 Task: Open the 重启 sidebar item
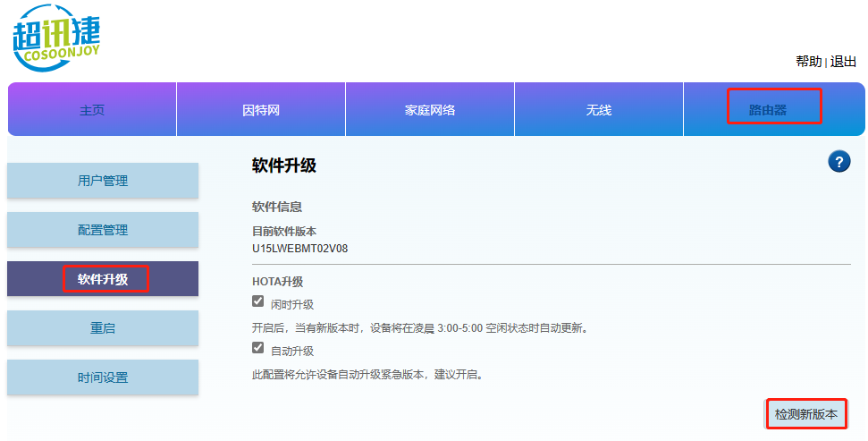pyautogui.click(x=103, y=328)
